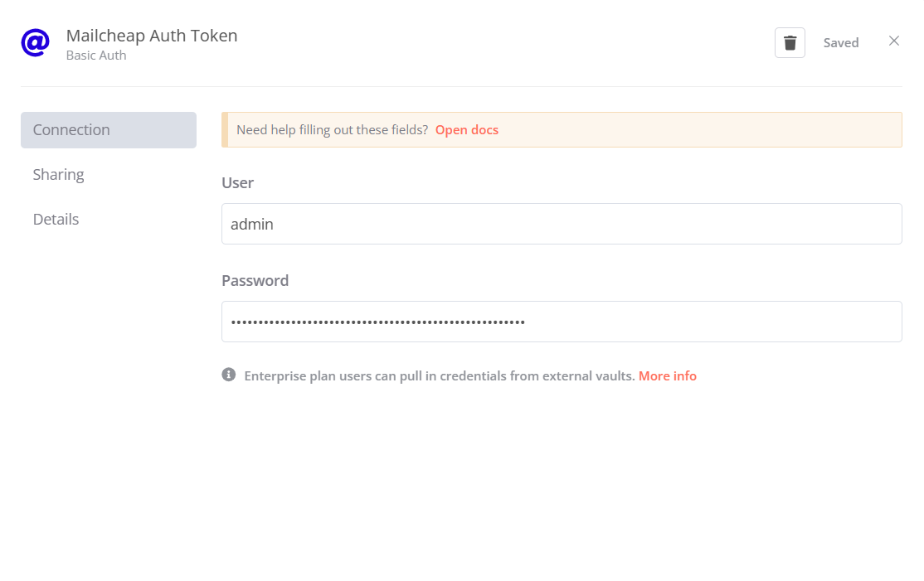The image size is (924, 581).
Task: Close the credential dialog with X
Action: coord(893,41)
